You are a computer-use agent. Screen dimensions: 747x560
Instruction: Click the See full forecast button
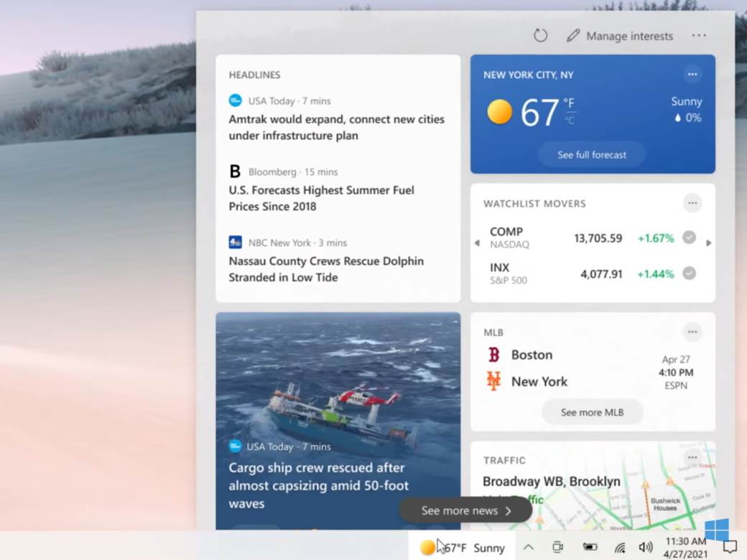tap(591, 154)
